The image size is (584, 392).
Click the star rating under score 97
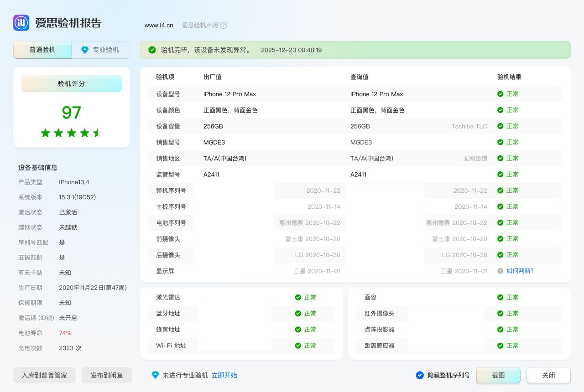point(72,133)
